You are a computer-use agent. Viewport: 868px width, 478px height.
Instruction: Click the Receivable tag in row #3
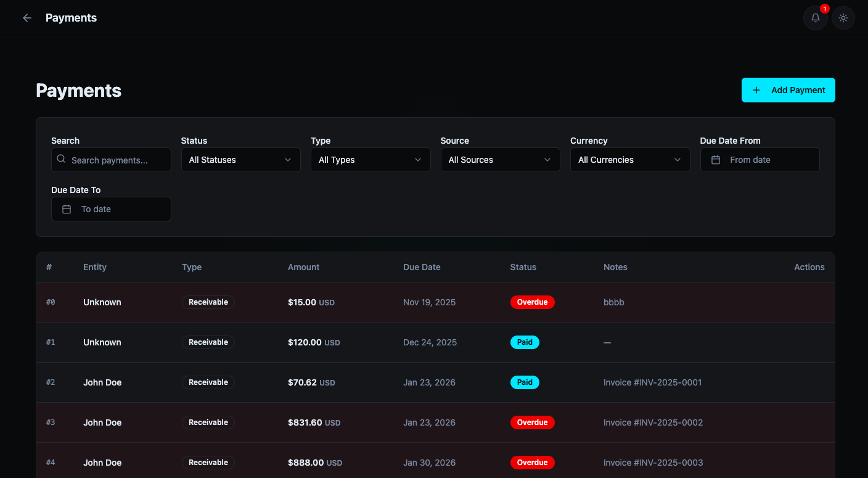point(208,422)
